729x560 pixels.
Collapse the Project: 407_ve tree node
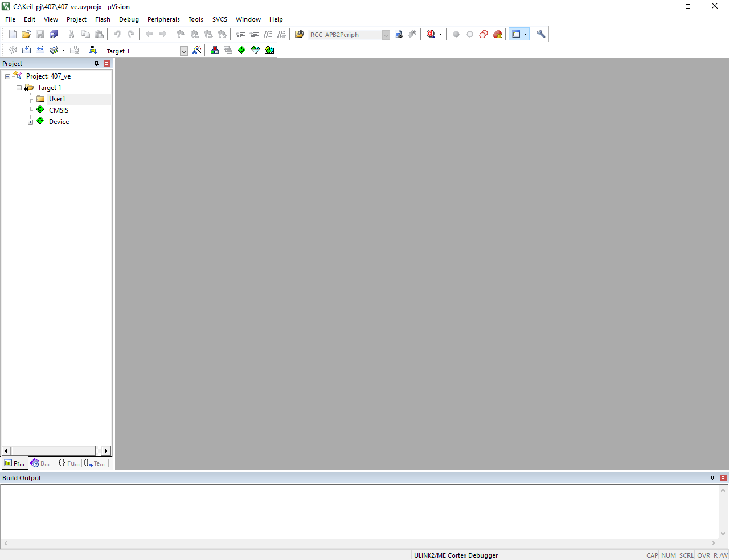point(7,76)
